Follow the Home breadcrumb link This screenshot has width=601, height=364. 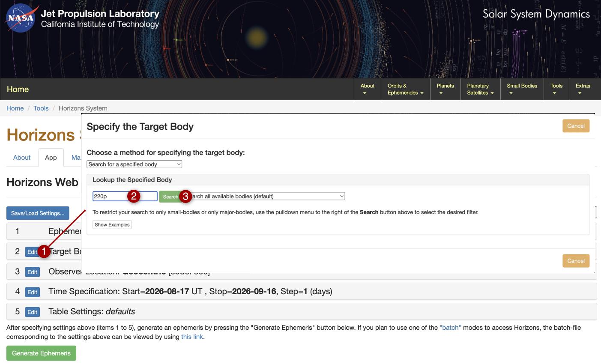[x=15, y=108]
